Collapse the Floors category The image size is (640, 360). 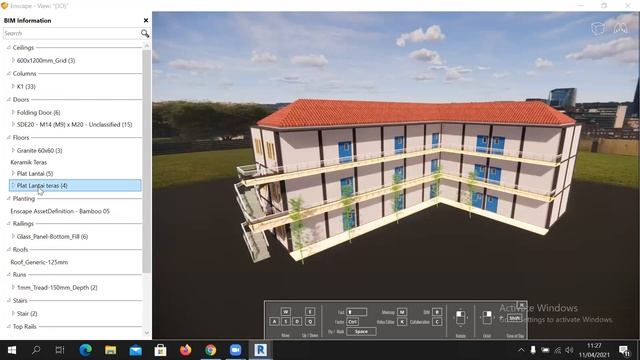tap(9, 138)
